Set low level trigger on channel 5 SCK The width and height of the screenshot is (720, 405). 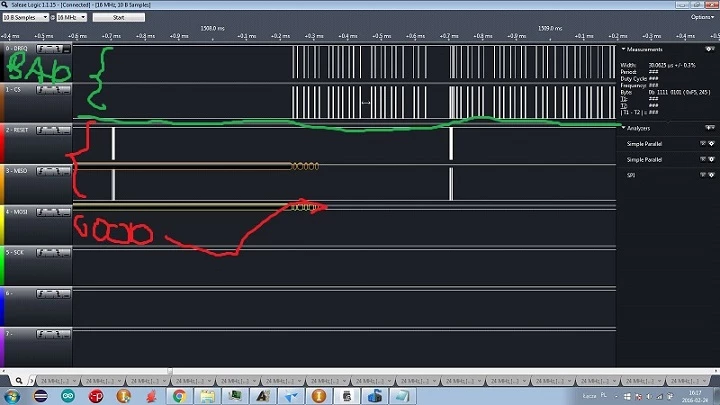(67, 253)
